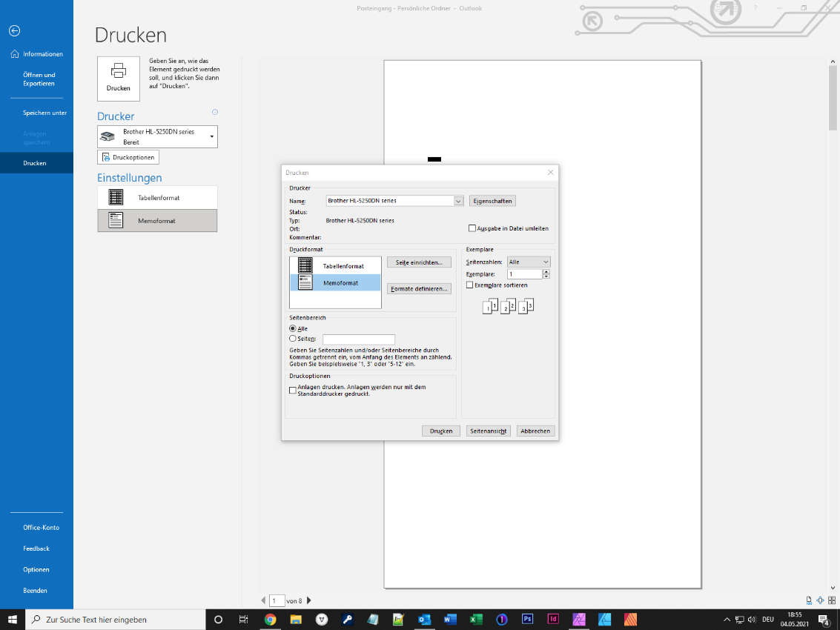The height and width of the screenshot is (630, 840).
Task: Select Memoformat icon in Einstellungen panel
Action: pos(116,220)
